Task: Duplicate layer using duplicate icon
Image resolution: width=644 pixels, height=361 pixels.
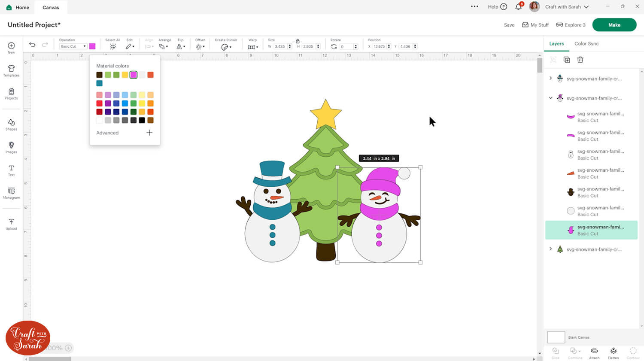Action: pyautogui.click(x=567, y=60)
